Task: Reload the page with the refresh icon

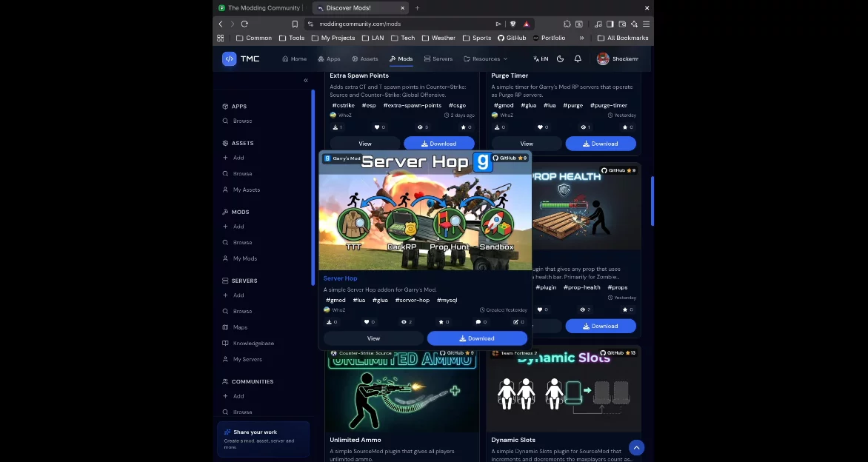Action: point(244,24)
